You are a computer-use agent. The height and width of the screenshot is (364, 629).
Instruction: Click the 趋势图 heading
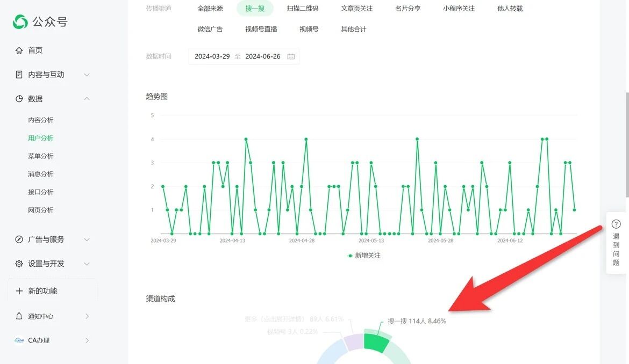157,97
